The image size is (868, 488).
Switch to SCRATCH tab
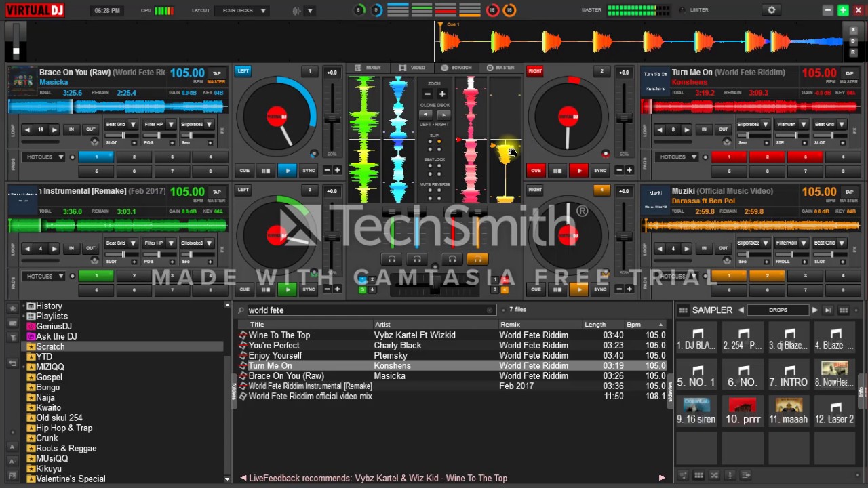tap(456, 68)
